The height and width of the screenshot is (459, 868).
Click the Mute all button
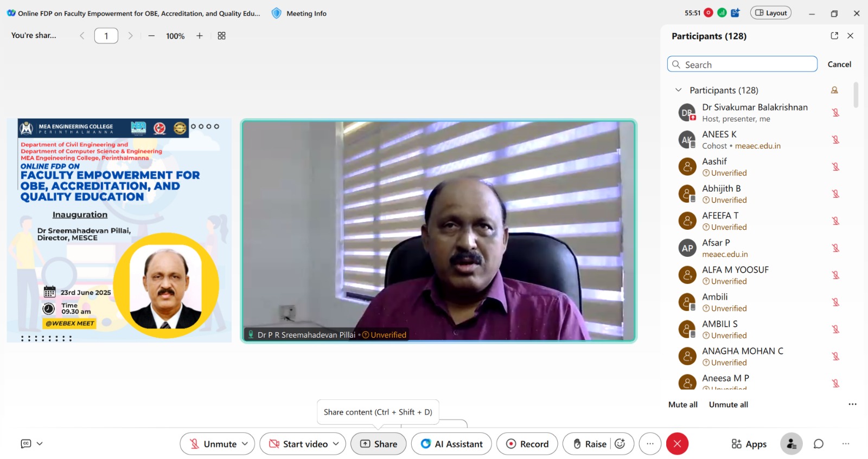(x=682, y=404)
